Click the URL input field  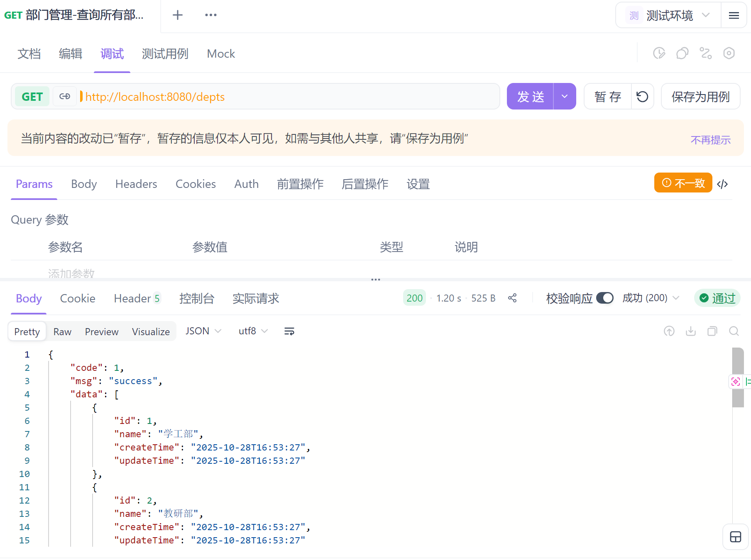click(x=289, y=97)
